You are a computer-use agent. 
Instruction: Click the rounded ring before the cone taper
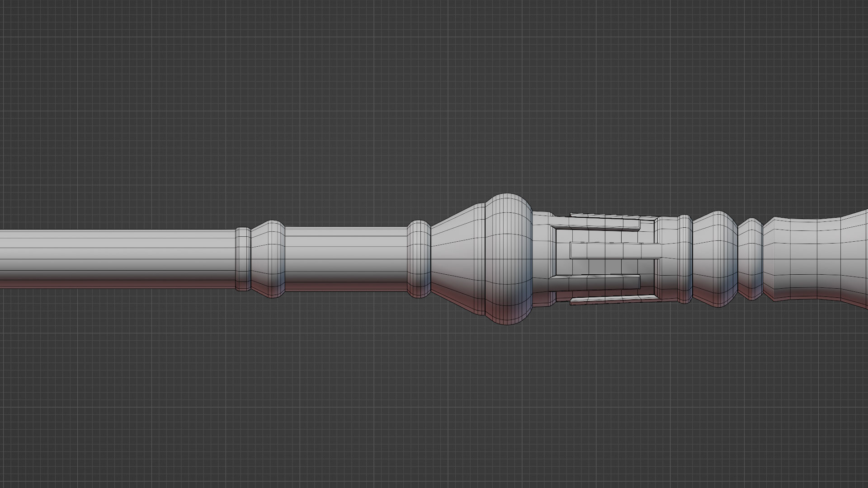(419, 259)
